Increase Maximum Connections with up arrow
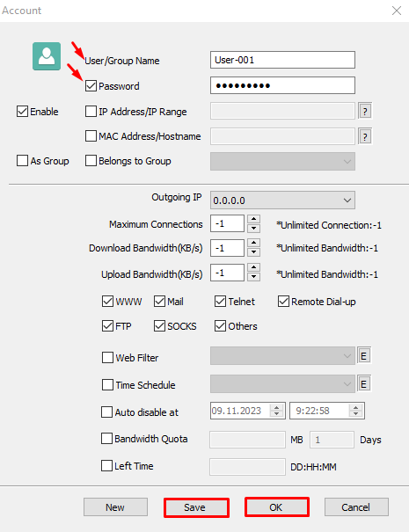This screenshot has height=532, width=409. [x=253, y=219]
